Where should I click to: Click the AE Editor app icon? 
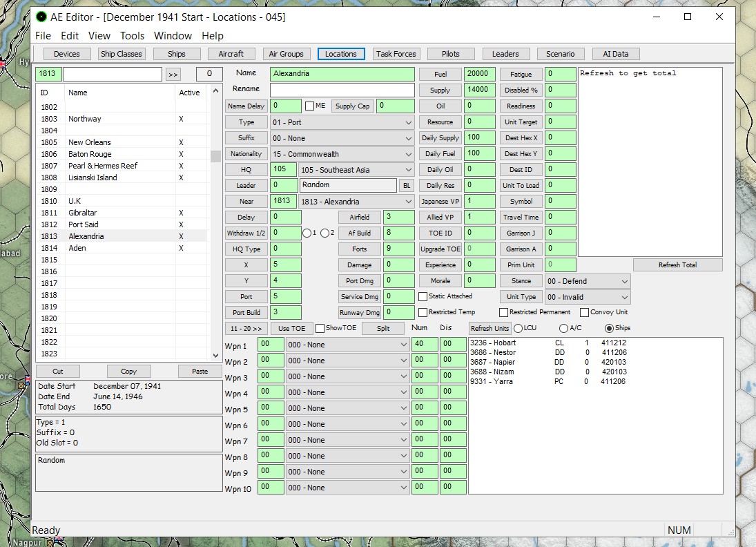[41, 17]
